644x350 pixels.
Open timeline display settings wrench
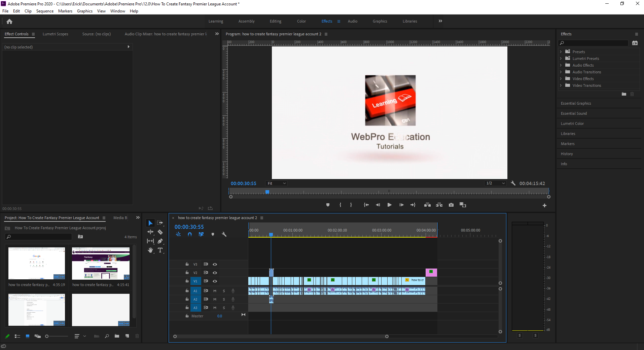click(x=224, y=234)
